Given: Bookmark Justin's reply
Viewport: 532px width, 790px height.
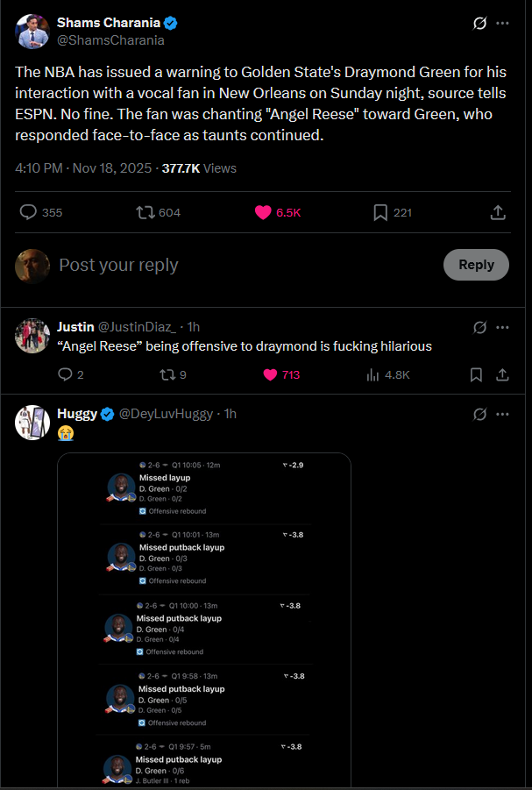Looking at the screenshot, I should click(x=476, y=374).
